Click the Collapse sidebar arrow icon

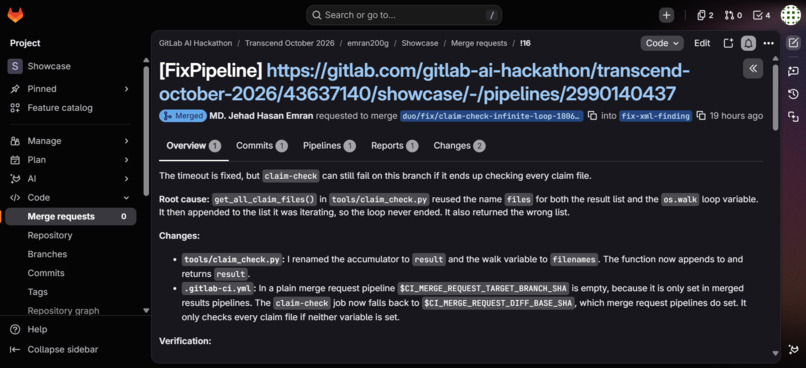coord(15,349)
